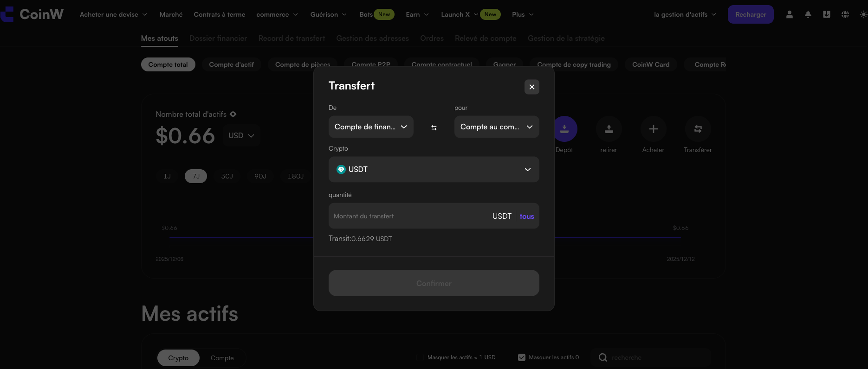
Task: Click the Confirmer button
Action: pyautogui.click(x=434, y=283)
